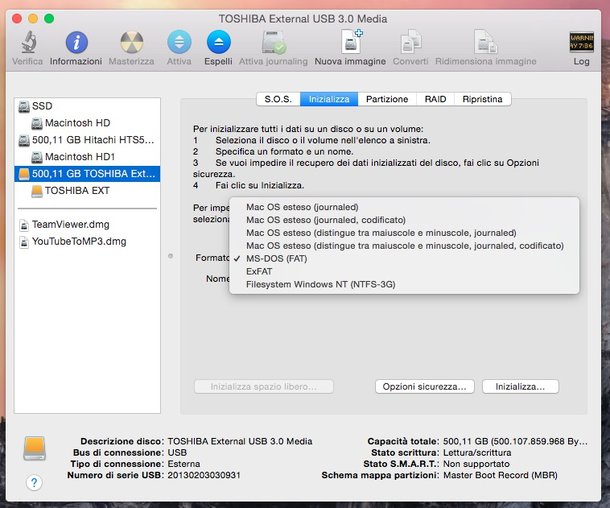Click Ridimensiona immagine toolbar icon
The width and height of the screenshot is (610, 508).
[x=486, y=42]
